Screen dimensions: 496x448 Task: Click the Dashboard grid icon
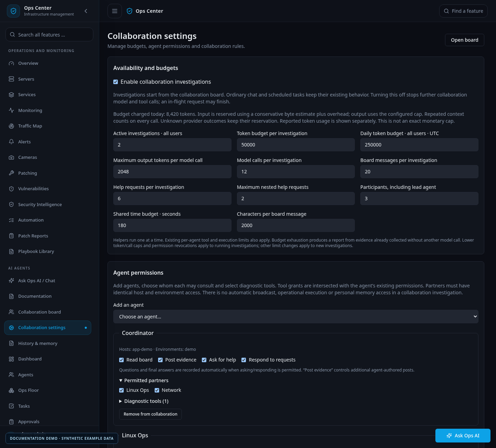tap(11, 359)
